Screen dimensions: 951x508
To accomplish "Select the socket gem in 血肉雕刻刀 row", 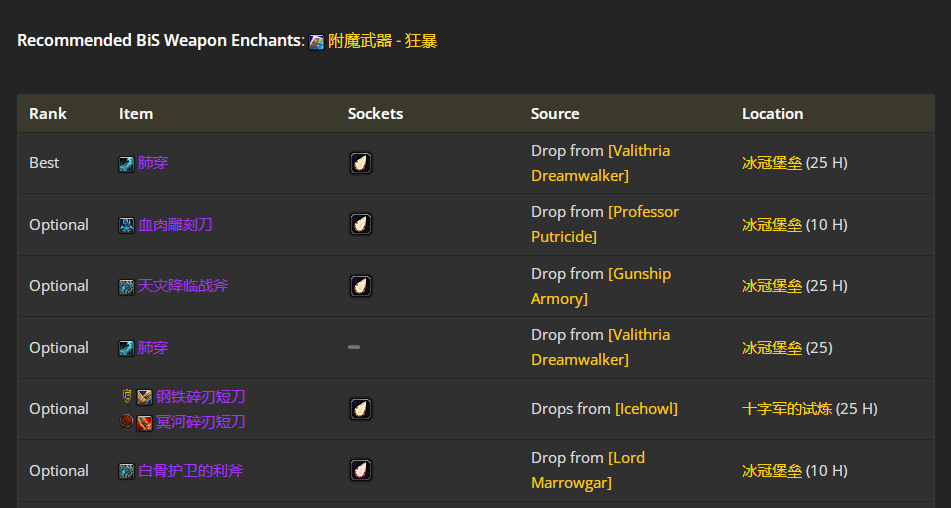I will coord(361,224).
